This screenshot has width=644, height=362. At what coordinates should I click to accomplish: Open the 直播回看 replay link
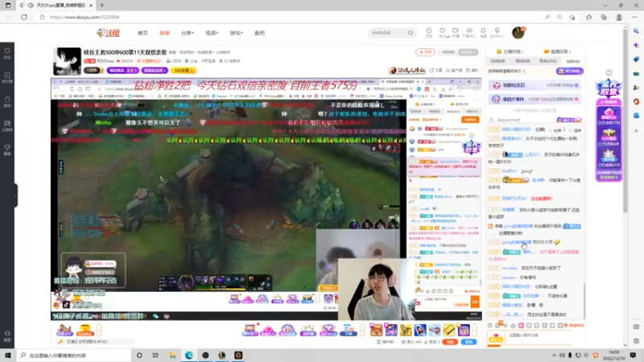point(557,51)
